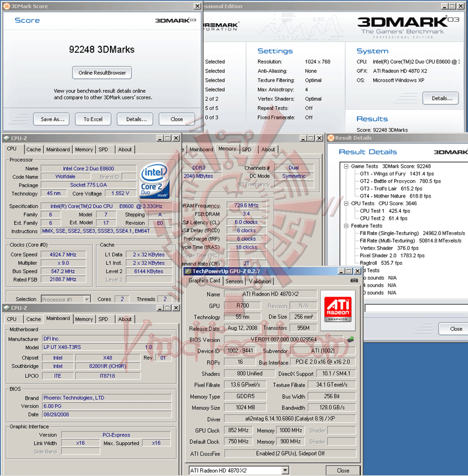Screen dimensions: 468x476
Task: Click the 3DMark Score window title icon
Action: tap(6, 6)
